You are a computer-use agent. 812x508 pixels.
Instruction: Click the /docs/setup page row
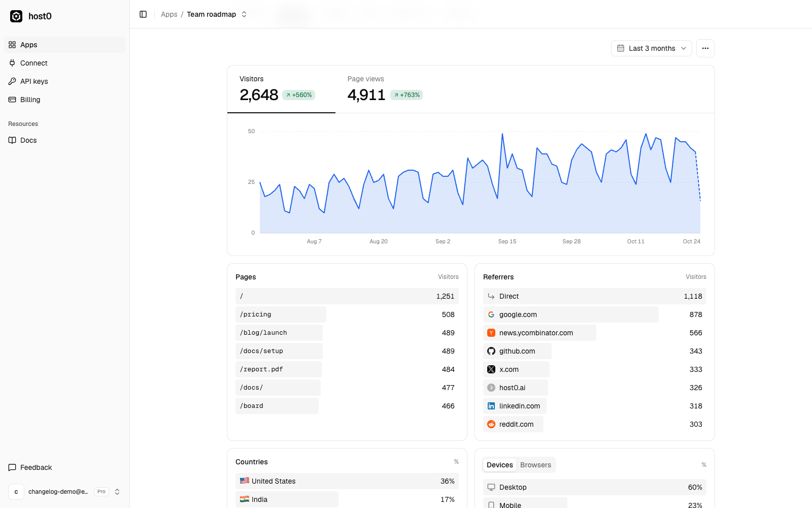(x=347, y=351)
